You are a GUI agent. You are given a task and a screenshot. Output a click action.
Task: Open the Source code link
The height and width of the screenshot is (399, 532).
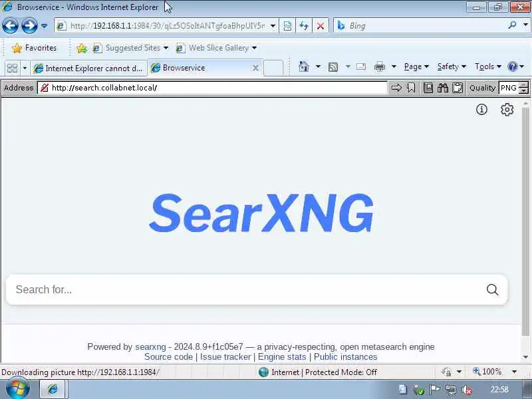[x=168, y=357]
